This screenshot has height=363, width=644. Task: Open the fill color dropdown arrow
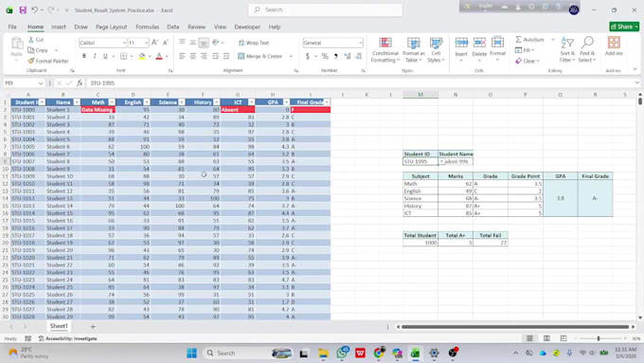150,56
